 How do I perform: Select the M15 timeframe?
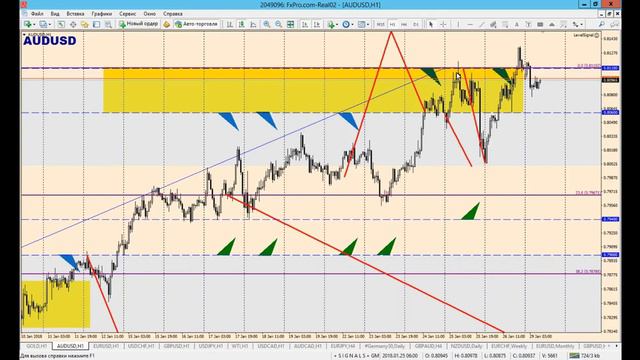[x=380, y=24]
